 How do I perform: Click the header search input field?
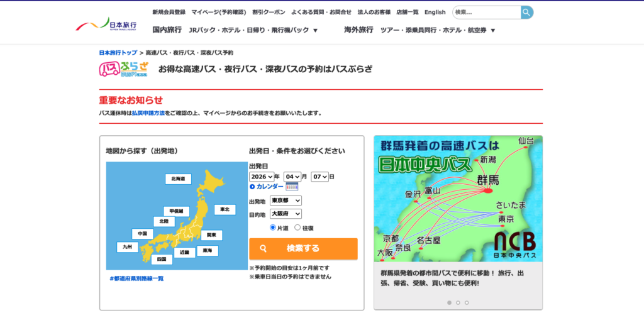coord(486,12)
